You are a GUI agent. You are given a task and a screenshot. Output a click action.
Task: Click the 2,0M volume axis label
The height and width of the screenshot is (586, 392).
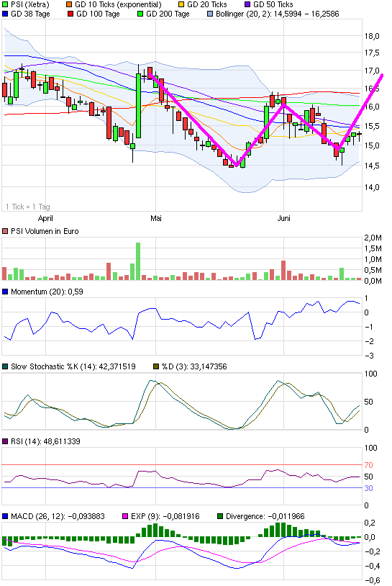(373, 238)
